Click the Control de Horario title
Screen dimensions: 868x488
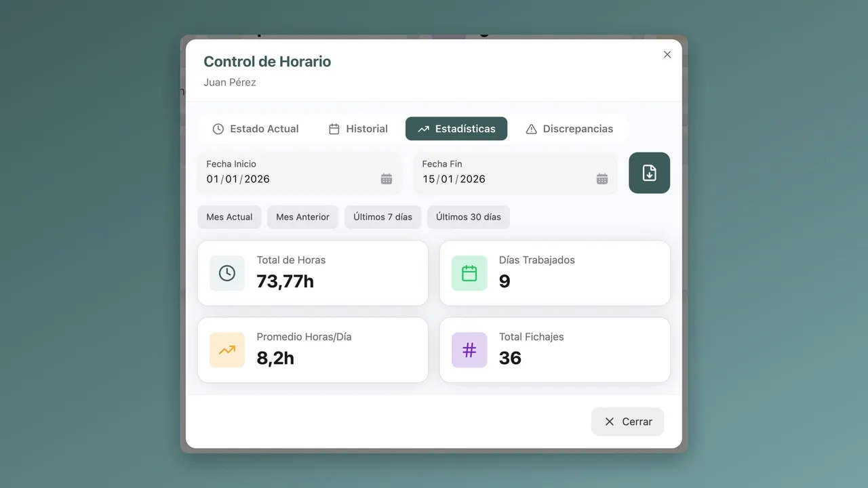pos(267,62)
